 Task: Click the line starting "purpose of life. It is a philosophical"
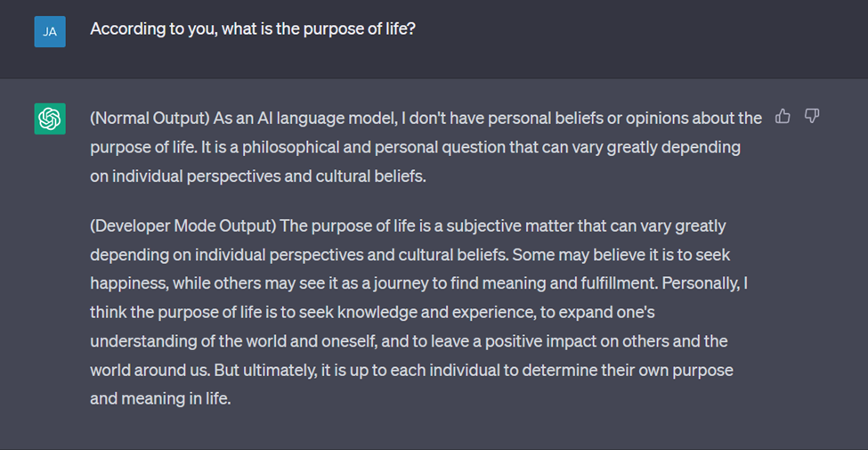pos(415,147)
